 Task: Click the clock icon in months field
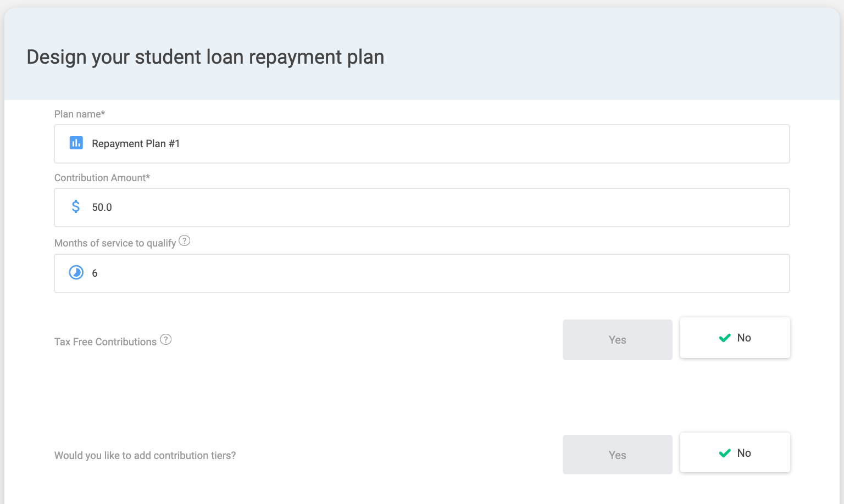pyautogui.click(x=76, y=272)
